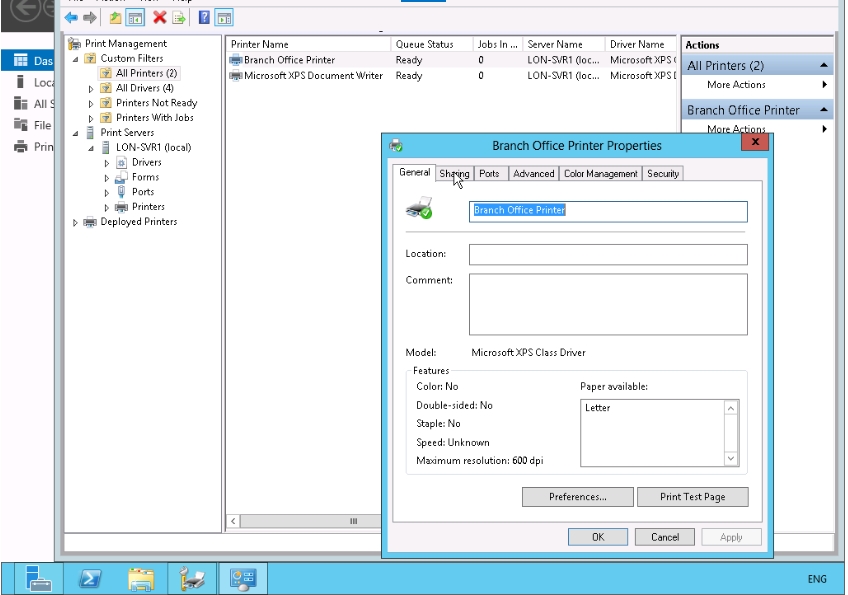This screenshot has height=595, width=848.
Task: Click inside the Location text field
Action: click(x=607, y=255)
